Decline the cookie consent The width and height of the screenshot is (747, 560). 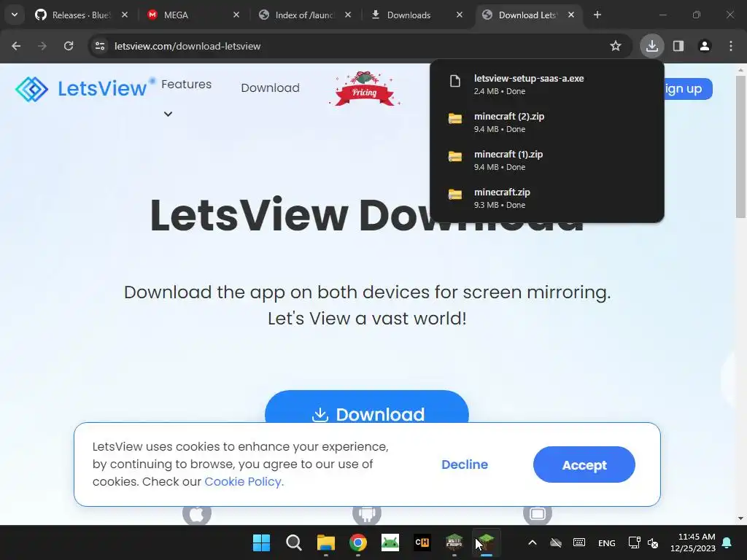(x=465, y=464)
